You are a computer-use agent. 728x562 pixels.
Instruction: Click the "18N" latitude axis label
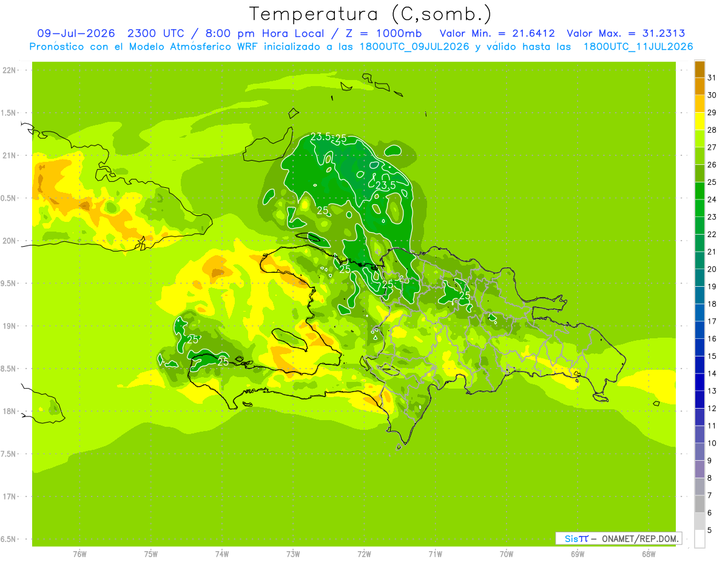pyautogui.click(x=8, y=411)
